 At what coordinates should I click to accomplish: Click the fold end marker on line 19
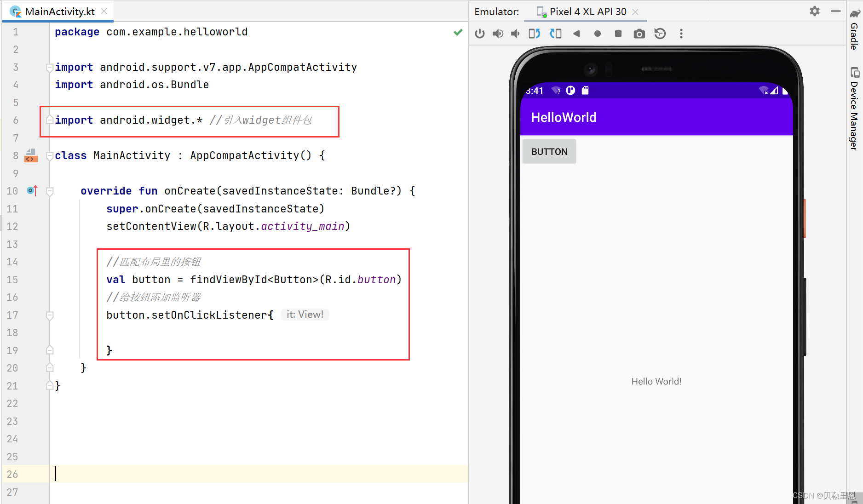pyautogui.click(x=50, y=350)
